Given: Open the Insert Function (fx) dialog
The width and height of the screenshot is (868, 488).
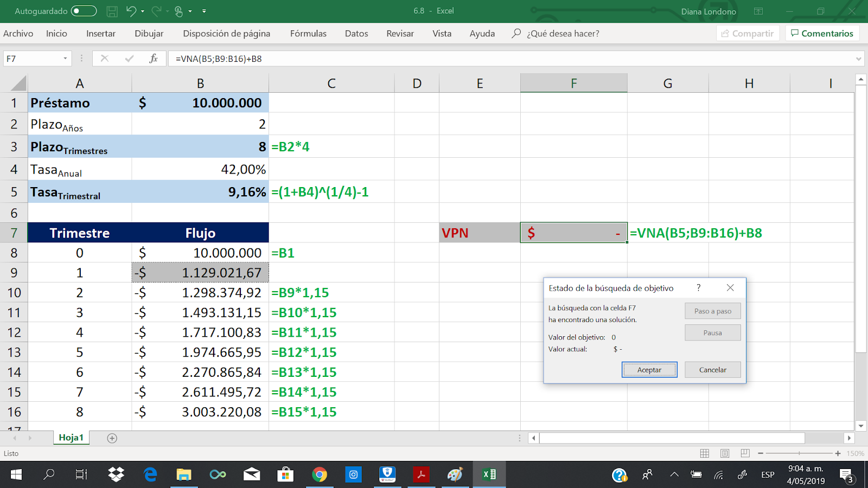Looking at the screenshot, I should click(155, 59).
